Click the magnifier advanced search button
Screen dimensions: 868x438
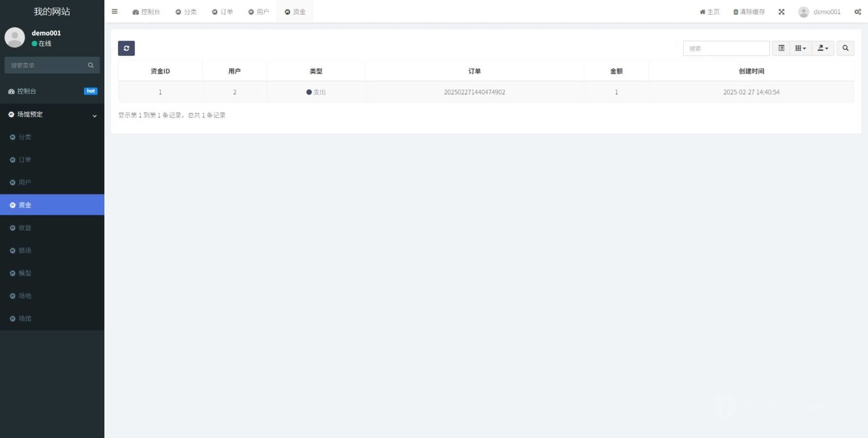click(x=845, y=48)
